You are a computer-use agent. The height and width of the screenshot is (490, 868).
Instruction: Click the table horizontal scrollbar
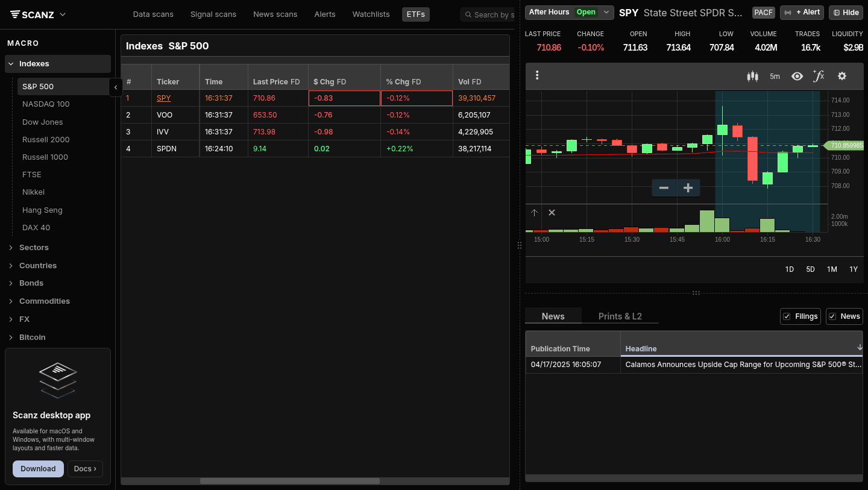290,481
